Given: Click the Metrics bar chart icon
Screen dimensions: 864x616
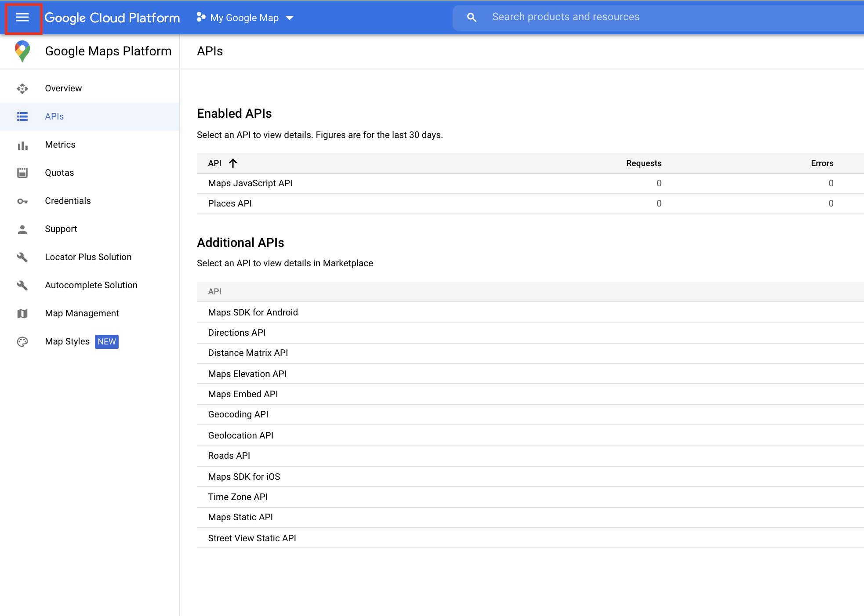Looking at the screenshot, I should [22, 145].
